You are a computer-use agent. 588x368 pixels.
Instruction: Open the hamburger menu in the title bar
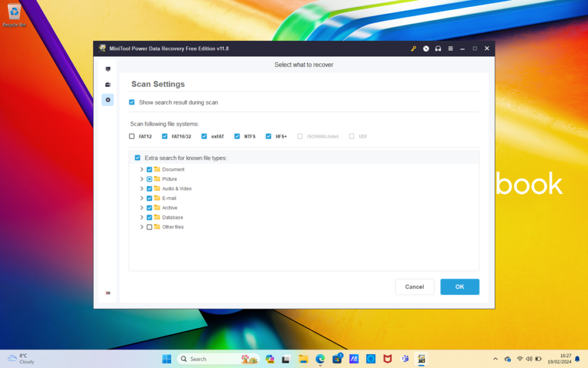450,48
